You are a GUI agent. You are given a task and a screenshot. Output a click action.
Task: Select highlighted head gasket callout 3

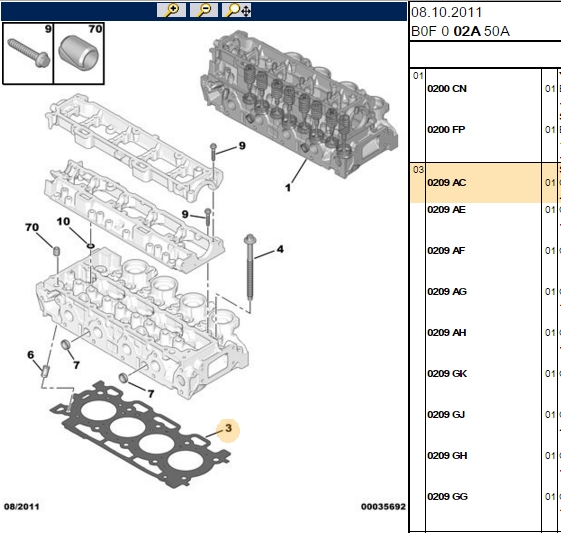click(x=228, y=428)
